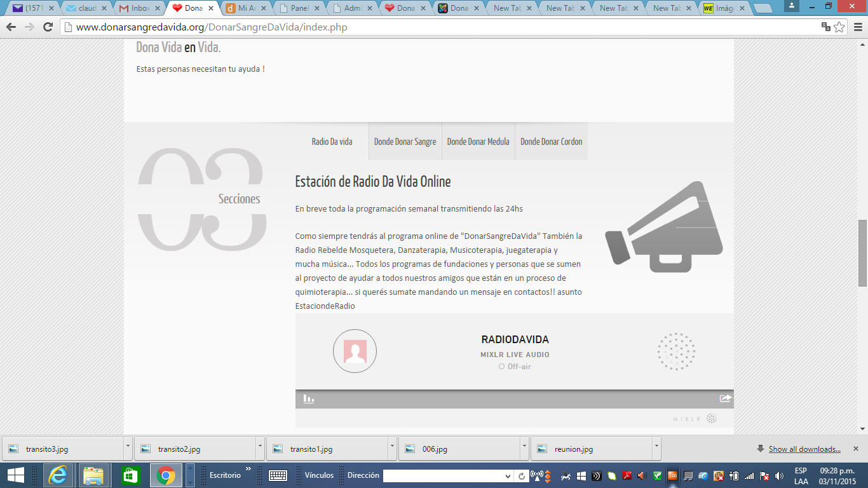Open the Chrome hamburger menu

857,27
